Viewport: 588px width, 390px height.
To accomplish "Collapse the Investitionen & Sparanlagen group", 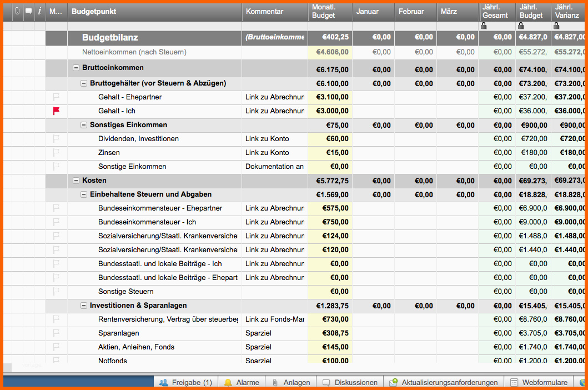I will (84, 306).
